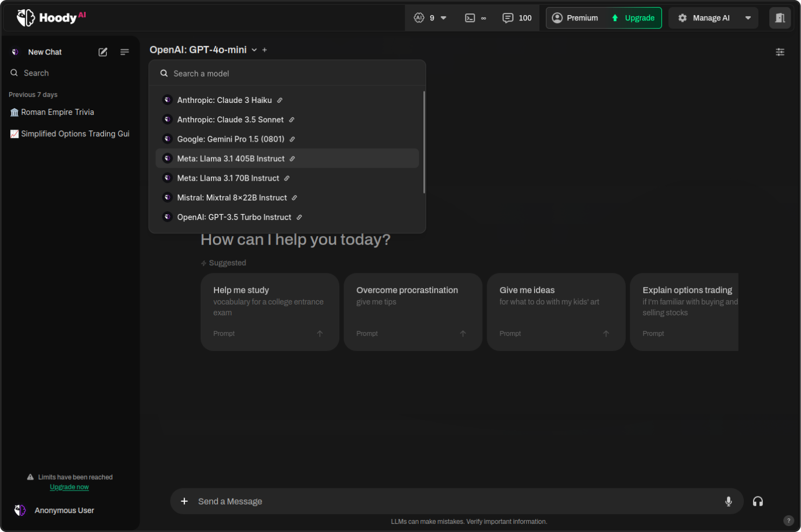Click link icon beside Mixtral 8x22B Instruct
This screenshot has width=801, height=532.
pos(294,198)
